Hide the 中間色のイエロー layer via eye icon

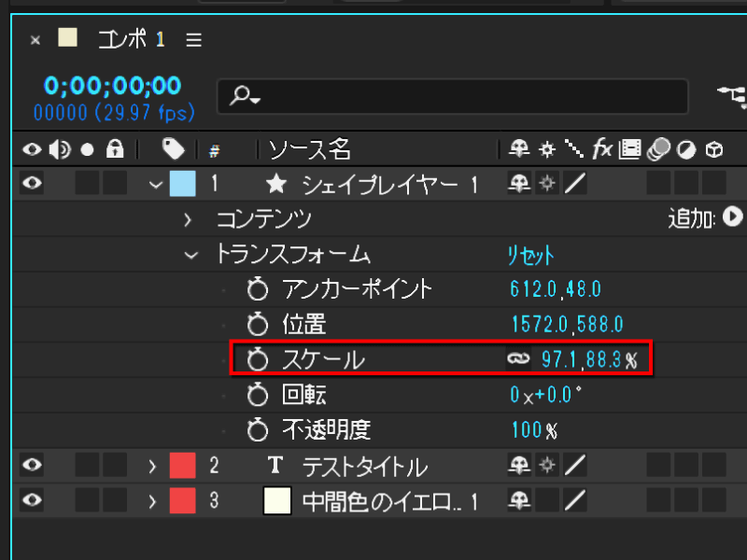pyautogui.click(x=32, y=500)
